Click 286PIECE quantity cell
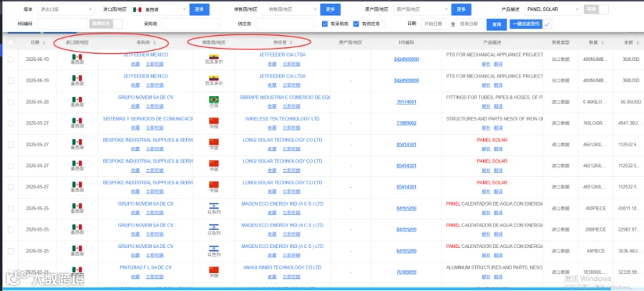The image size is (644, 291). pos(596,229)
